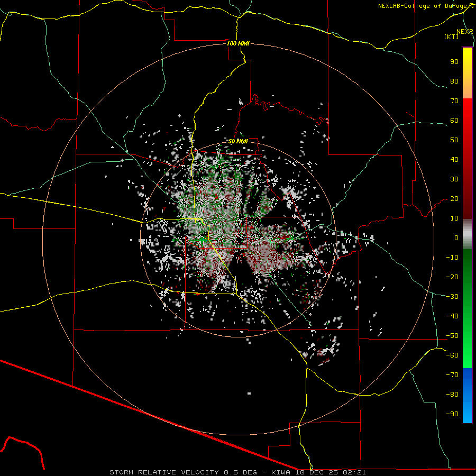Click the -80 value on the velocity scale
The width and height of the screenshot is (476, 476).
tap(452, 395)
